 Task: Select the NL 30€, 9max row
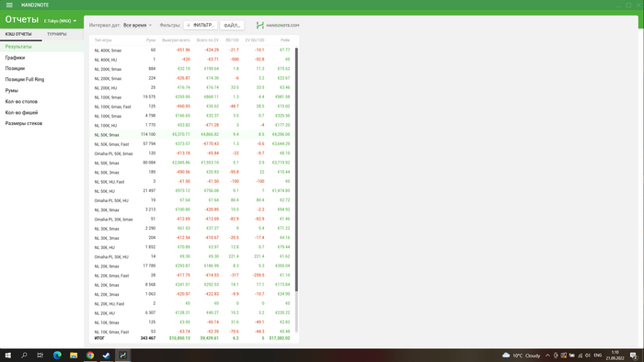192,209
